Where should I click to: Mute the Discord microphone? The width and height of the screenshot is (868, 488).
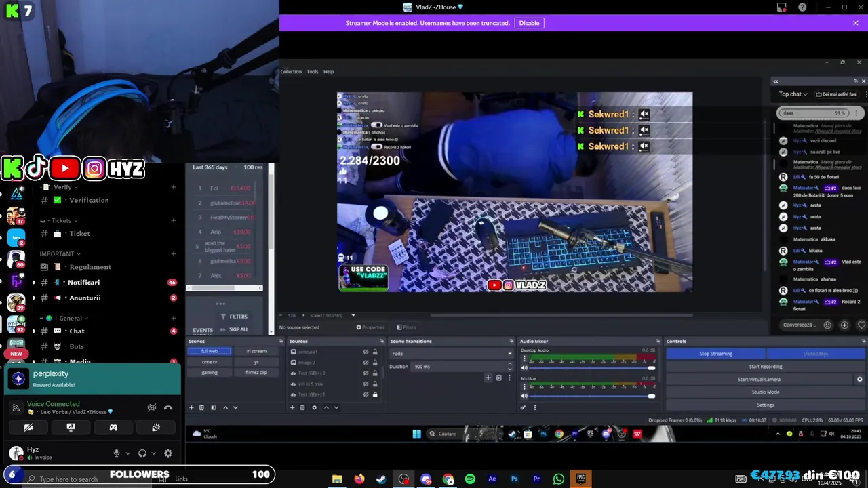[x=117, y=453]
